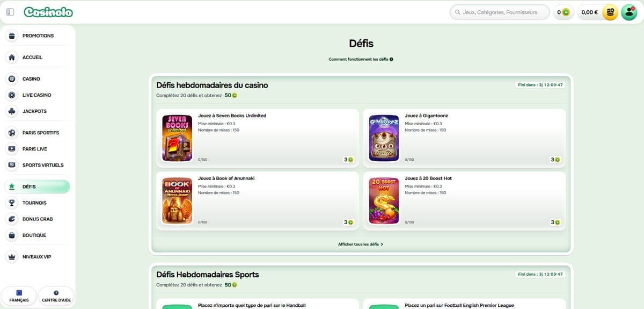Click the 0/150 progress on 20 Boost Hot card
Image resolution: width=644 pixels, height=309 pixels.
coord(409,222)
